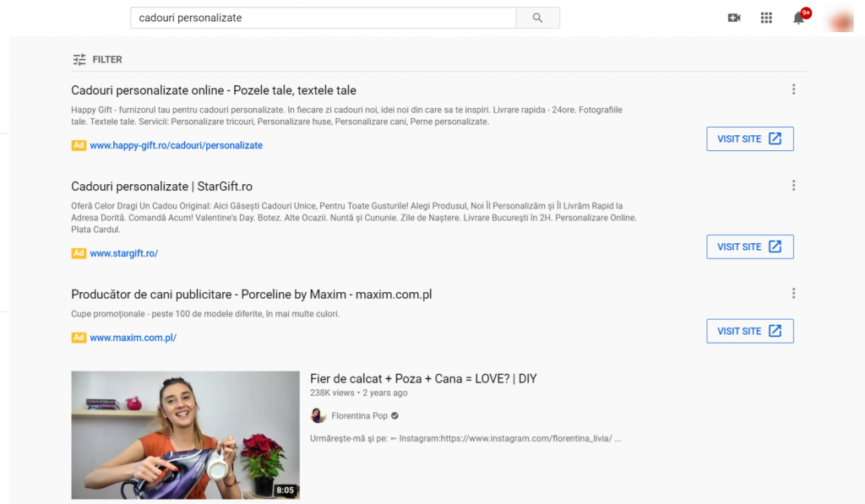Screen dimensions: 865x504
Task: Open three-dot menu for Maxim porcelain ad
Action: 793,293
